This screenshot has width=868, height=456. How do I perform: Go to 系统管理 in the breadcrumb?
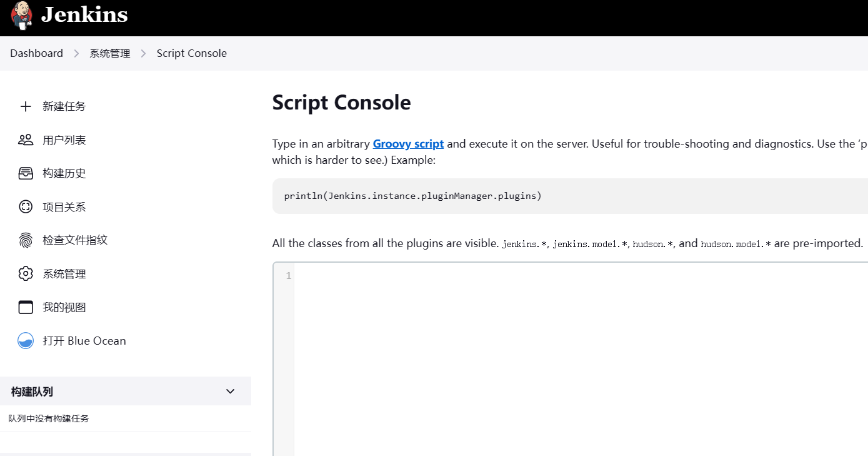pyautogui.click(x=110, y=54)
